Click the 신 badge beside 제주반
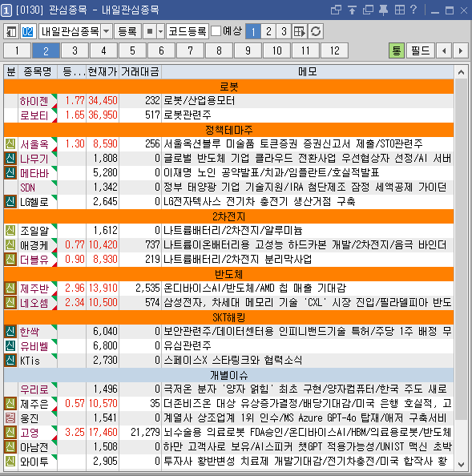This screenshot has height=476, width=472. pos(10,288)
